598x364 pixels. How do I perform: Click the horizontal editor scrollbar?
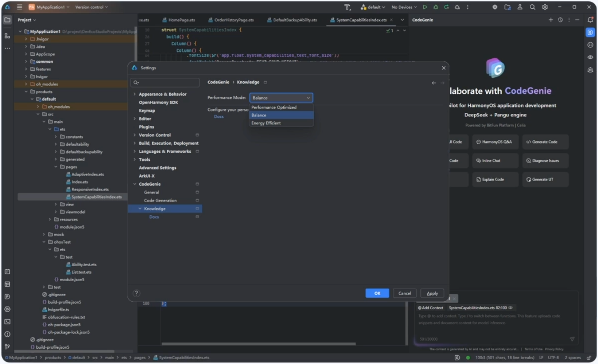tap(259, 344)
